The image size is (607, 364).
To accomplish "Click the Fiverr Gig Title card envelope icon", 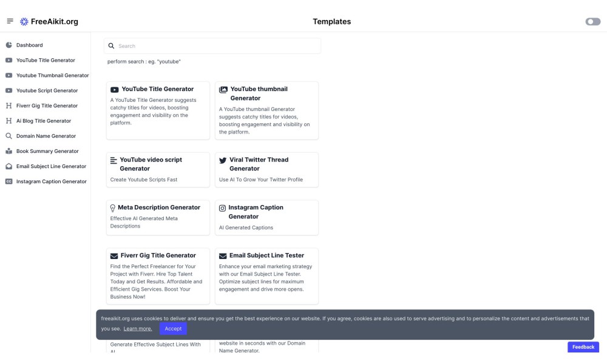I will pos(114,256).
